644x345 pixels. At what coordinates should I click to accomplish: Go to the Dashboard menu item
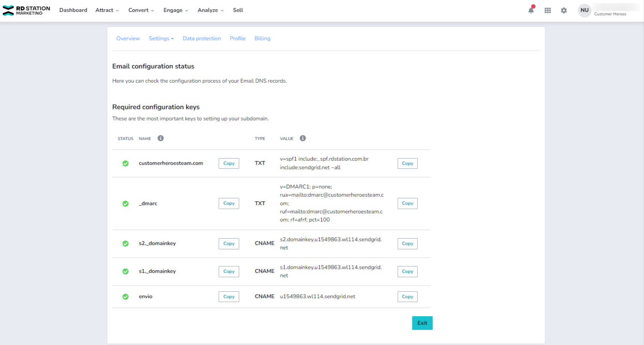coord(73,10)
